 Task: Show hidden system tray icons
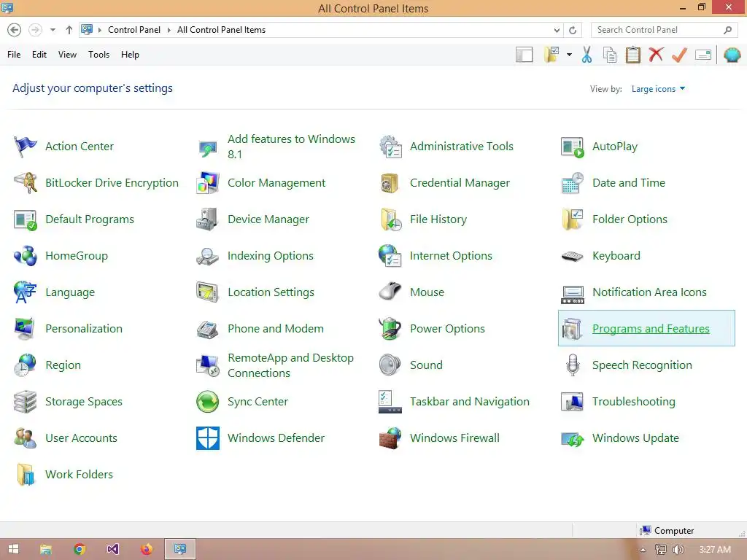tap(643, 550)
